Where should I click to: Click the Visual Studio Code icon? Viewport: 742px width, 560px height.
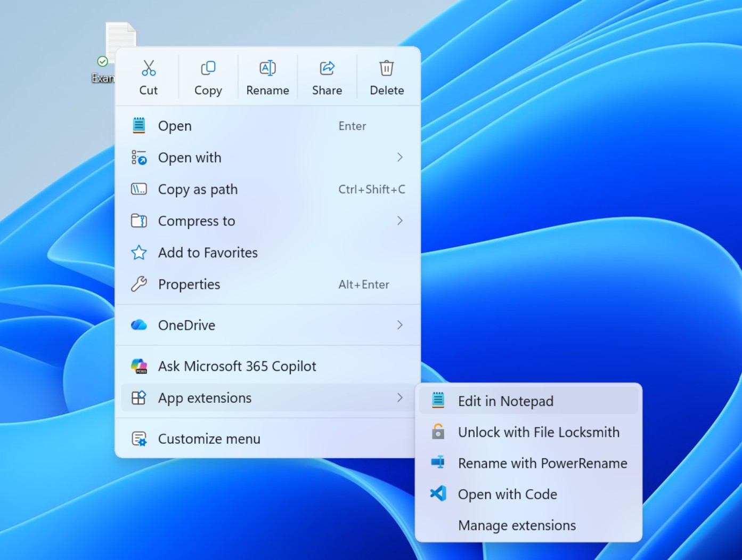438,493
